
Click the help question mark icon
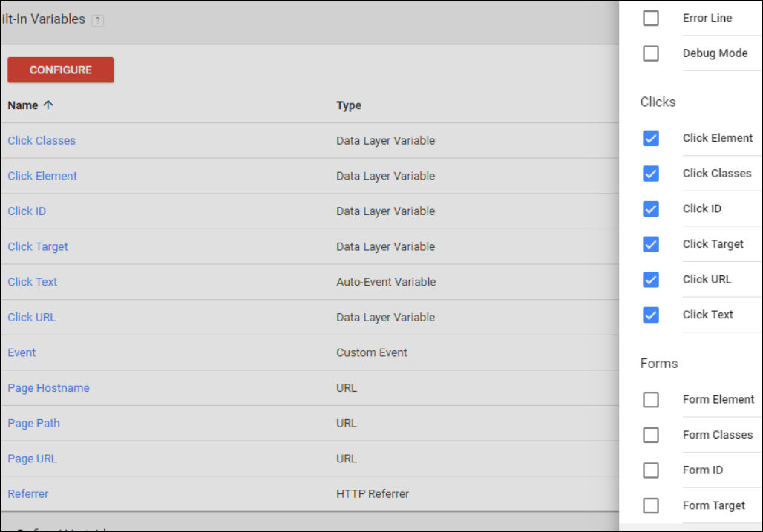[97, 21]
